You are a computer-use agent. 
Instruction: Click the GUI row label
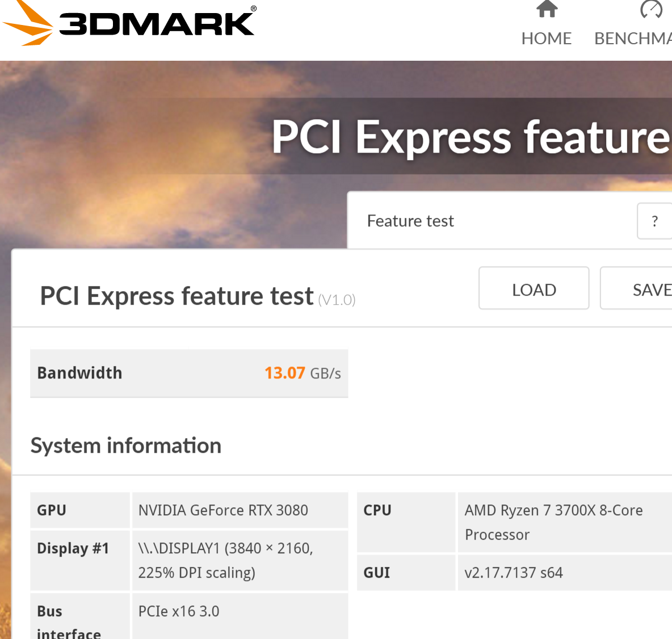point(377,573)
